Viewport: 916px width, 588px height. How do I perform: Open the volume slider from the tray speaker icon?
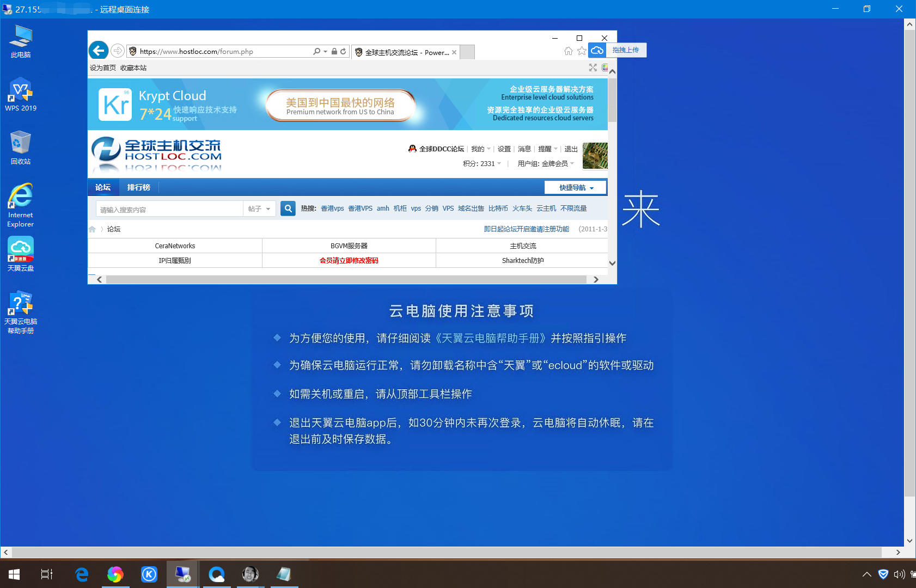(x=900, y=574)
